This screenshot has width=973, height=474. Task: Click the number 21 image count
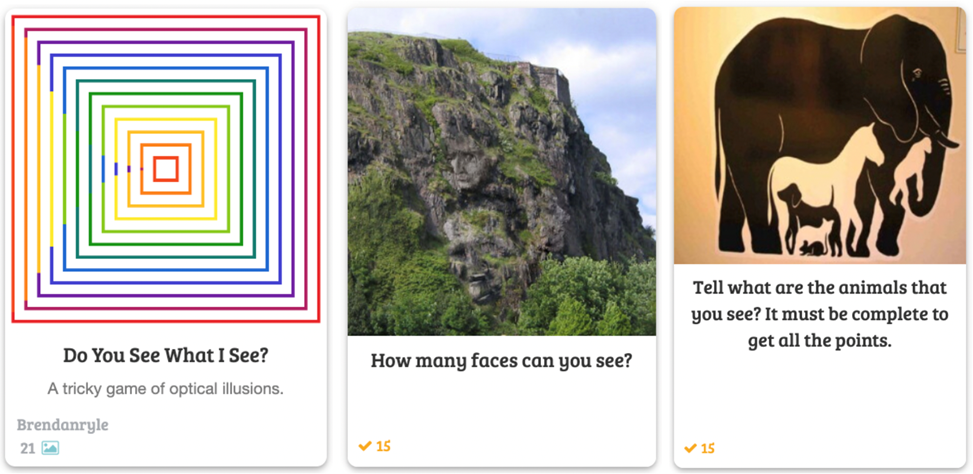pos(27,449)
